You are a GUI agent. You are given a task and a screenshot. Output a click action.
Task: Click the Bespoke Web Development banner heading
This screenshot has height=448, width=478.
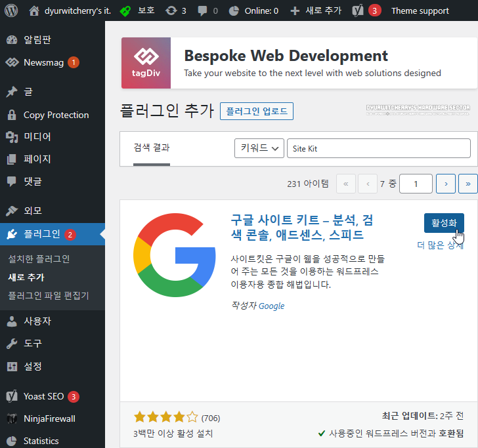coord(286,56)
